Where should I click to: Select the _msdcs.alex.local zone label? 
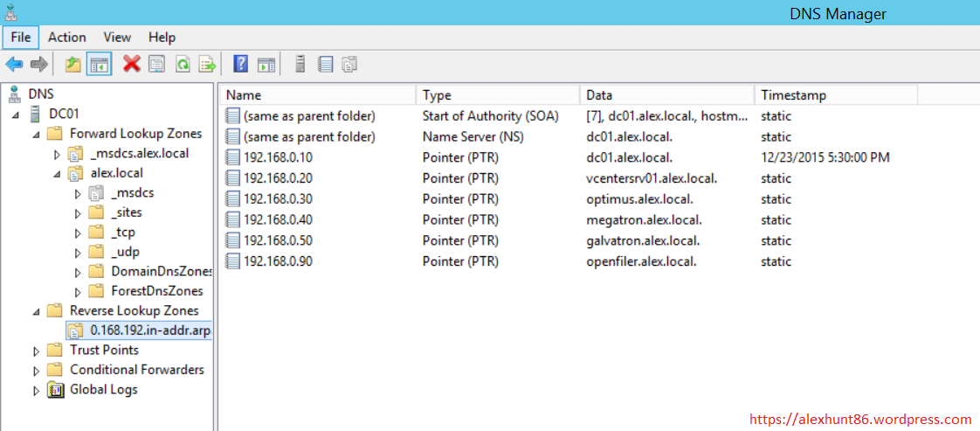(140, 153)
